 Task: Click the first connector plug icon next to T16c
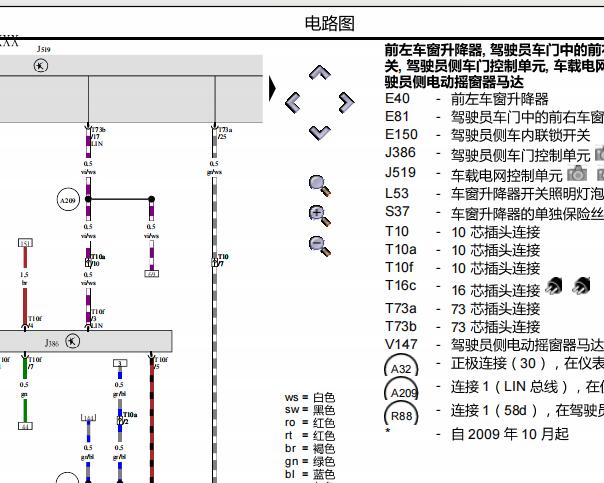[x=554, y=286]
